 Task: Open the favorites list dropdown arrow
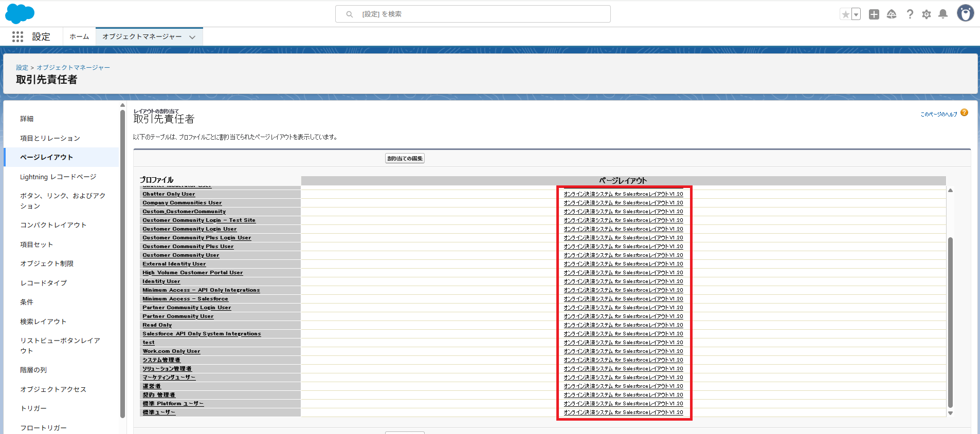(x=856, y=14)
